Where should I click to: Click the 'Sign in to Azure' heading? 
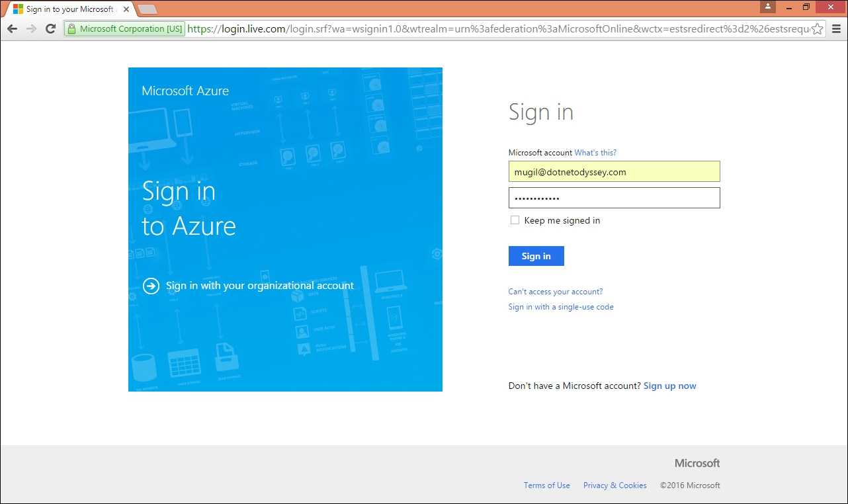point(189,208)
